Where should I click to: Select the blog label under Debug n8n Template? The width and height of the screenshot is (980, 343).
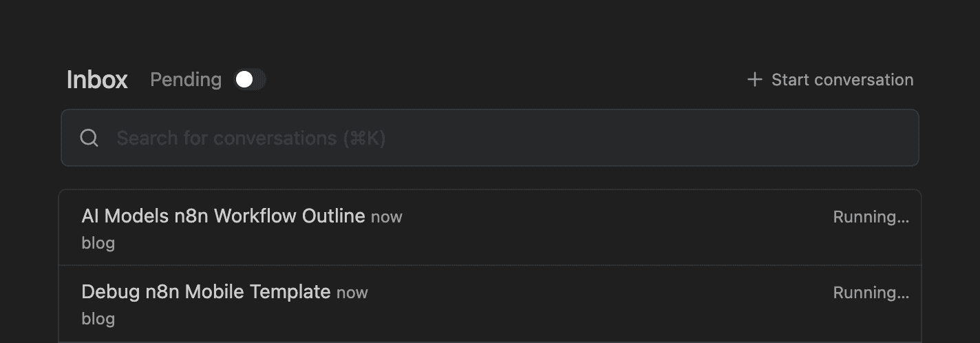[98, 319]
